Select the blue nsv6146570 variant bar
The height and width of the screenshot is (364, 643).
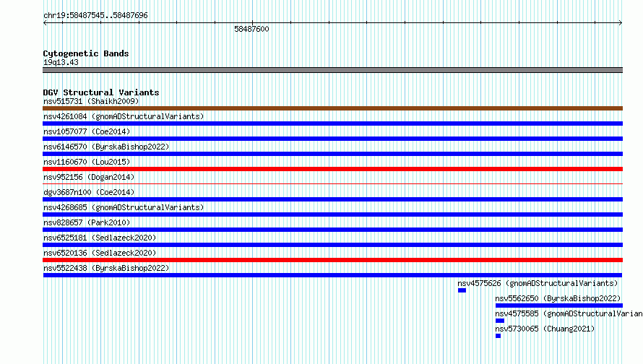click(332, 154)
